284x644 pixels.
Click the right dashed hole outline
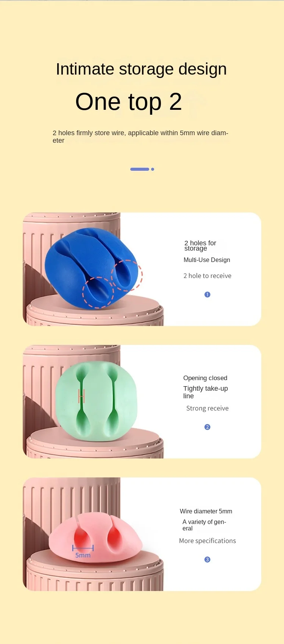[x=127, y=275]
